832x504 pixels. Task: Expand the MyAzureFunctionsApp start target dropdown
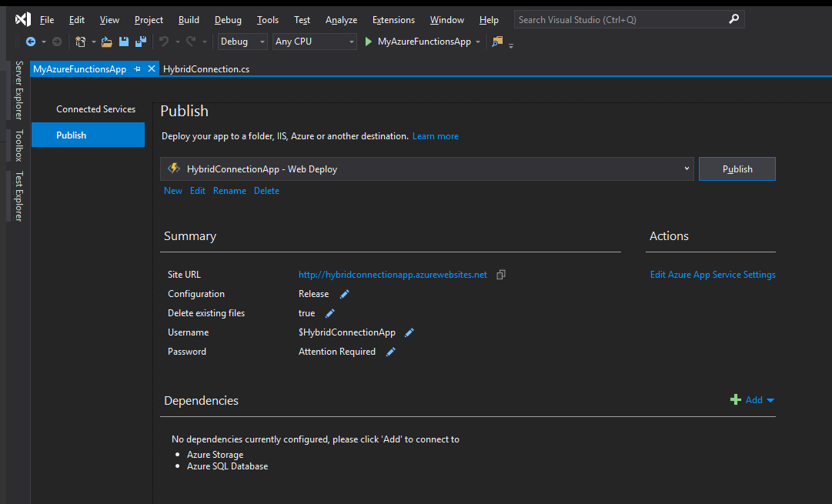coord(477,42)
